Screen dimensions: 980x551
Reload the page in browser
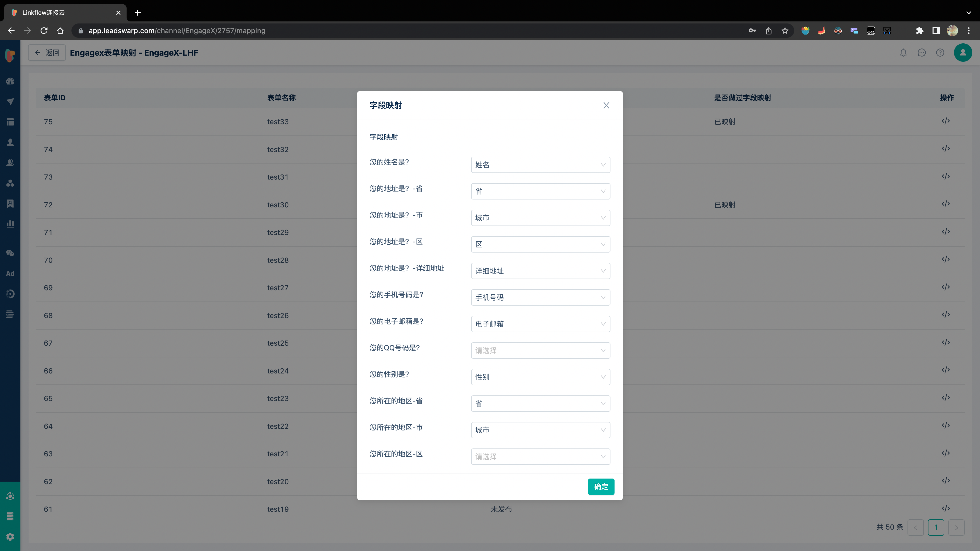click(44, 30)
